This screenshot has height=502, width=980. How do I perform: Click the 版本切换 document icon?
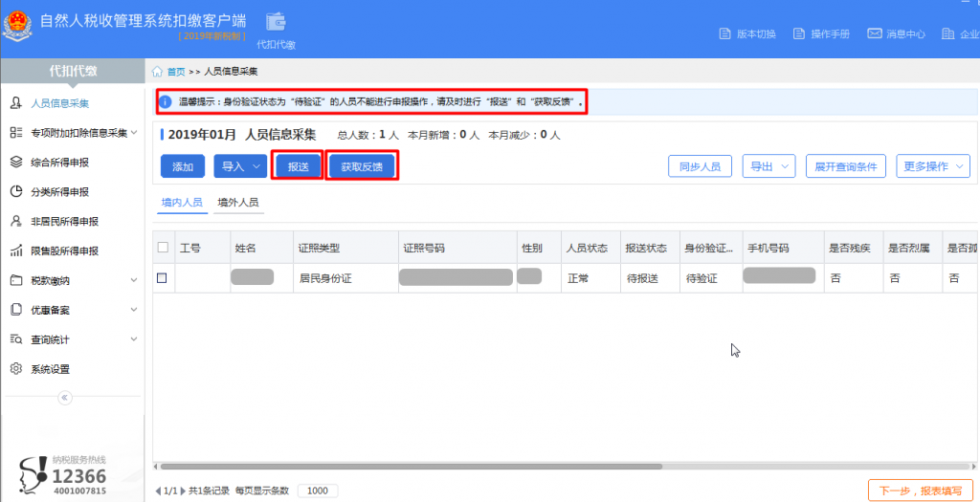[725, 33]
